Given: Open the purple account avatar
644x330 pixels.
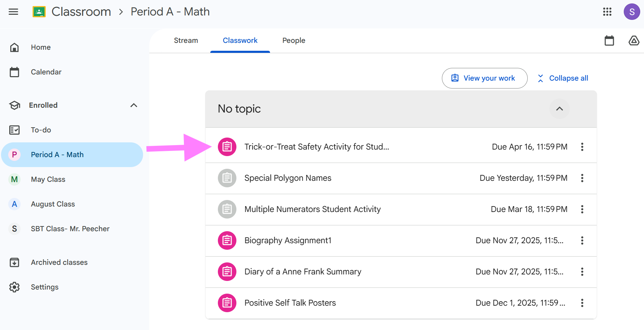Looking at the screenshot, I should coord(632,12).
